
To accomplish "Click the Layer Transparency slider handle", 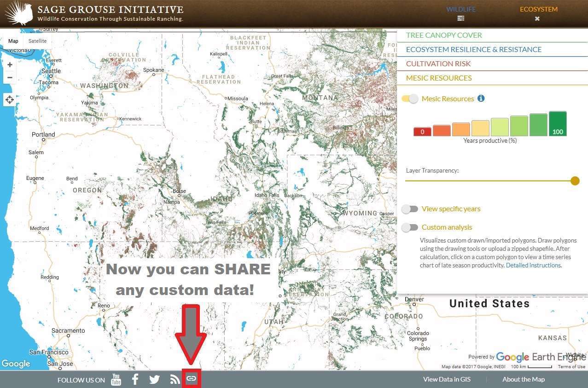I will 575,181.
